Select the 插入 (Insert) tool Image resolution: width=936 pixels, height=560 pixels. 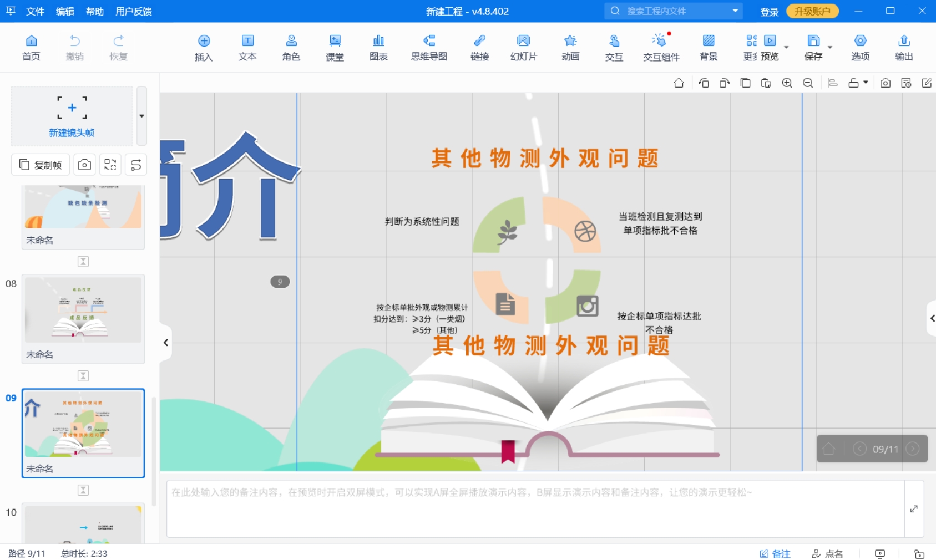pyautogui.click(x=204, y=47)
